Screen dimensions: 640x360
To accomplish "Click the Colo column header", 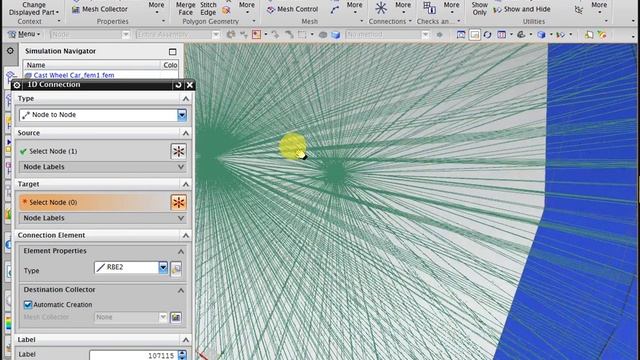I will tap(170, 65).
